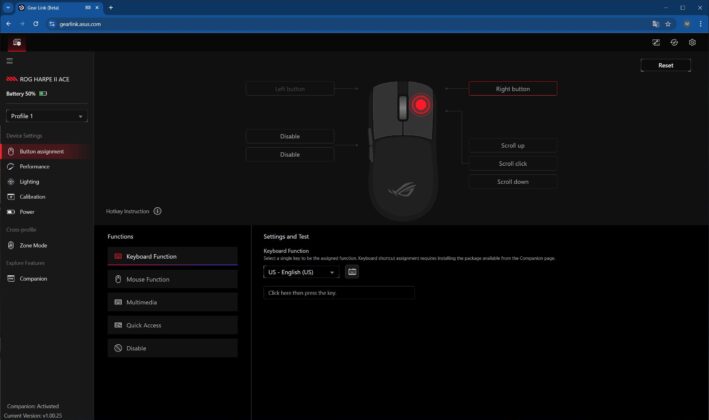Click the edit/feedback icon in the top toolbar
Screen dimensions: 709x420
(x=656, y=42)
